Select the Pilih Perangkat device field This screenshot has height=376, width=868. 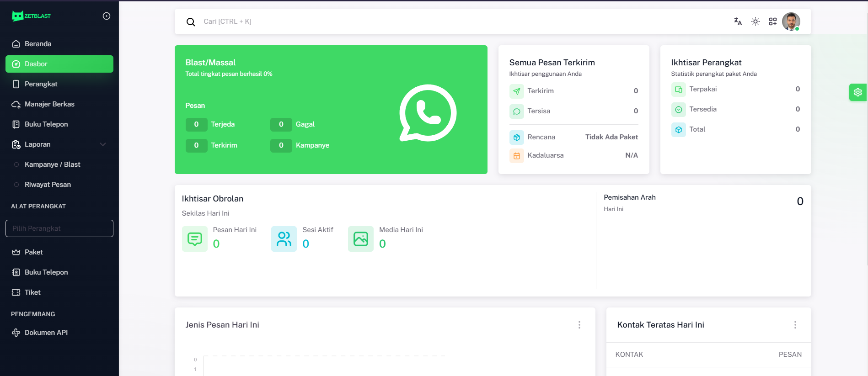[59, 228]
